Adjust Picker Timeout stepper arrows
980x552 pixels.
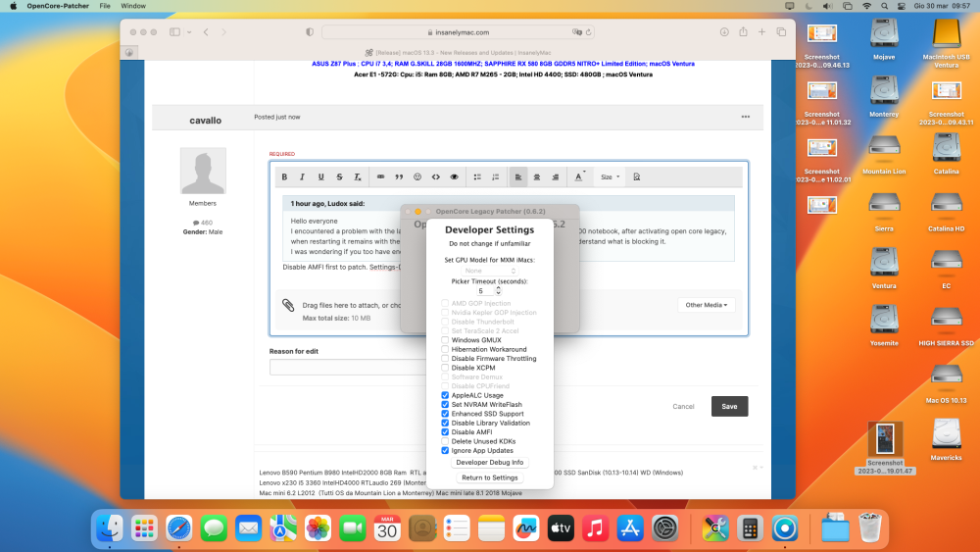(498, 290)
